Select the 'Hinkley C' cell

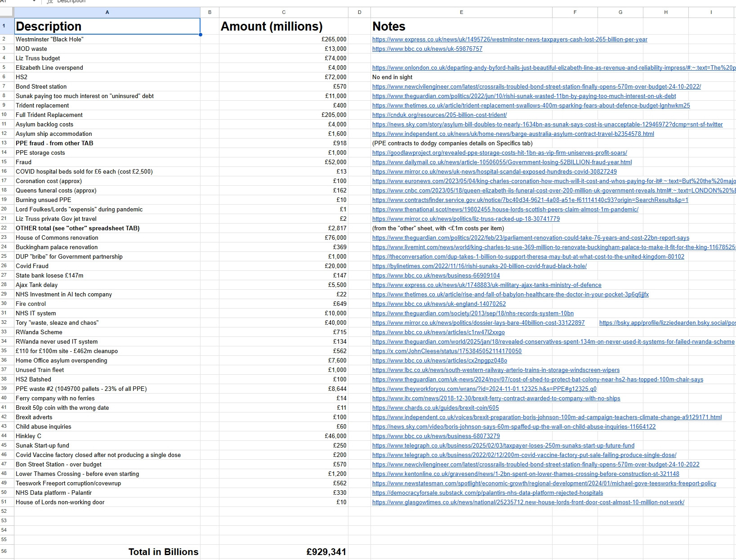(107, 436)
